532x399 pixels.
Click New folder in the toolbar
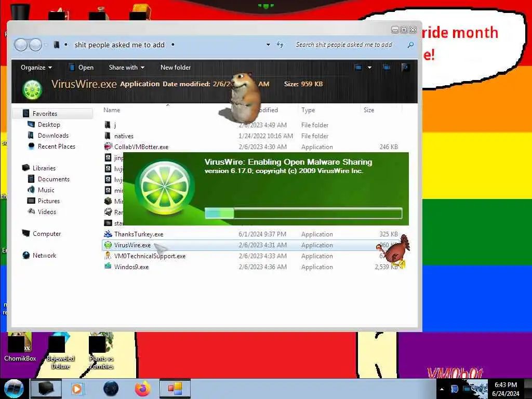click(x=176, y=67)
